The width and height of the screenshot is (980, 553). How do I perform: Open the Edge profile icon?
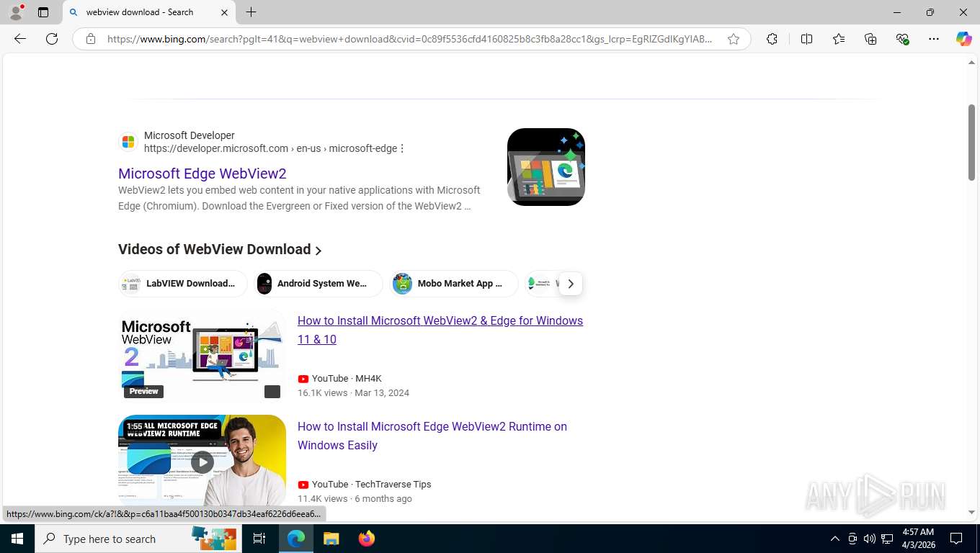click(16, 12)
